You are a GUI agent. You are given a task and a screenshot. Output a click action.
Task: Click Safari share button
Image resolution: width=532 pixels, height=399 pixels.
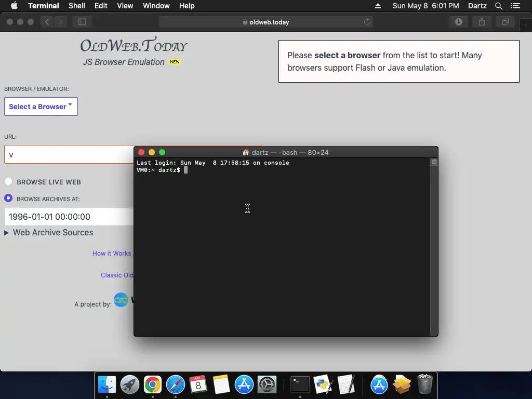click(482, 22)
